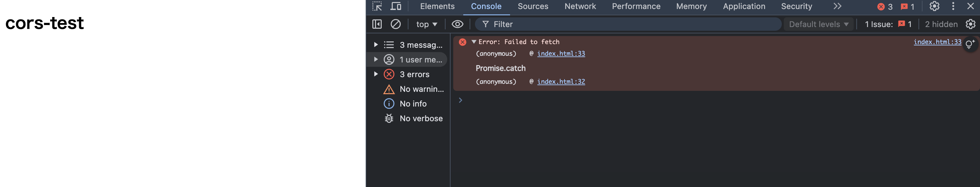This screenshot has height=187, width=980.
Task: Click the red error count badge
Action: 885,7
